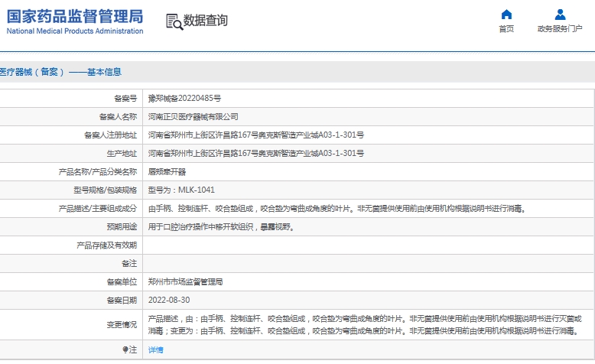
Task: Open the 详情 link in the 注 row
Action: pos(155,350)
